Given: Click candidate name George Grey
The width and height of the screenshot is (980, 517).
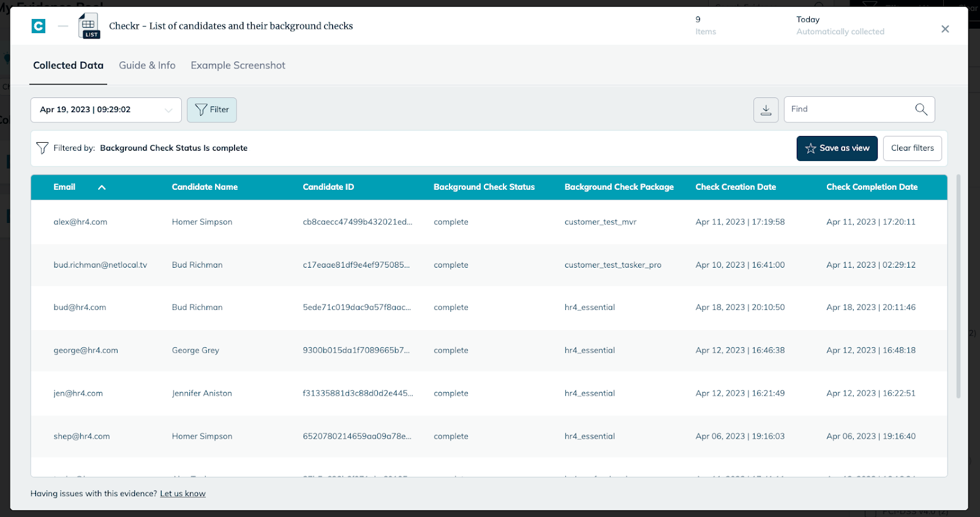Looking at the screenshot, I should [195, 350].
